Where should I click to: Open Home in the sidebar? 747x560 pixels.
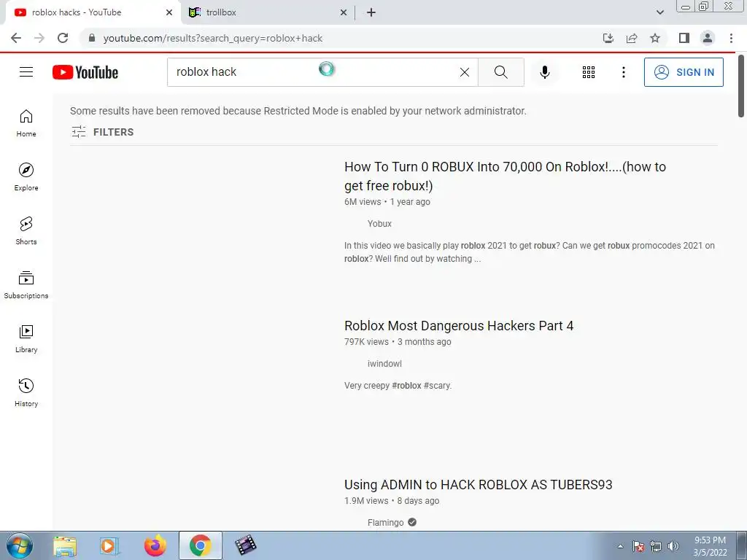coord(26,122)
